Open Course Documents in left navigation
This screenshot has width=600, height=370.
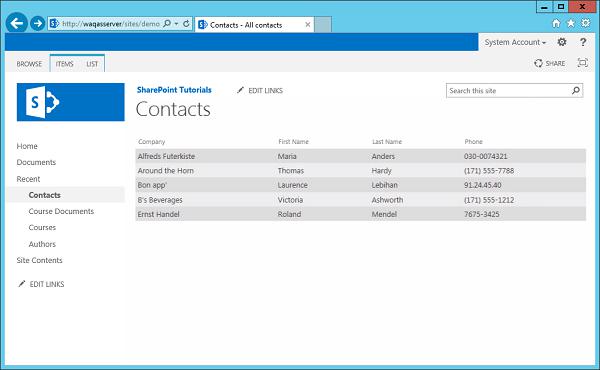pyautogui.click(x=61, y=211)
